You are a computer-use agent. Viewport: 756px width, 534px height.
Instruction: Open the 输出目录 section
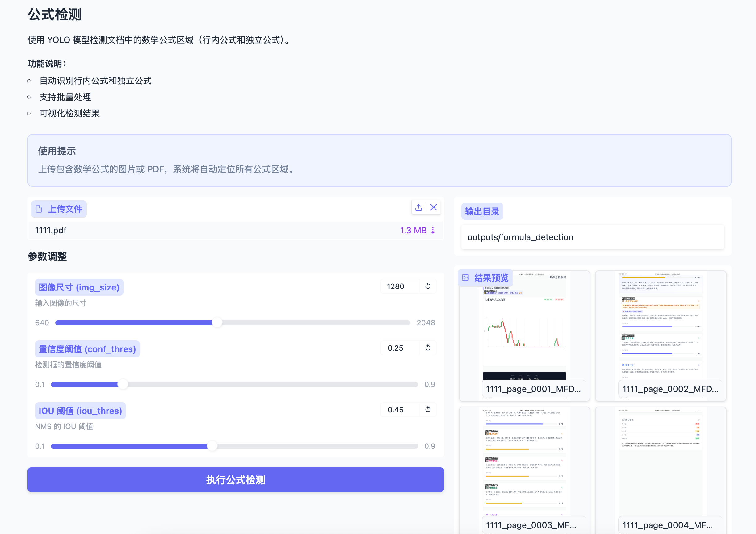(482, 211)
